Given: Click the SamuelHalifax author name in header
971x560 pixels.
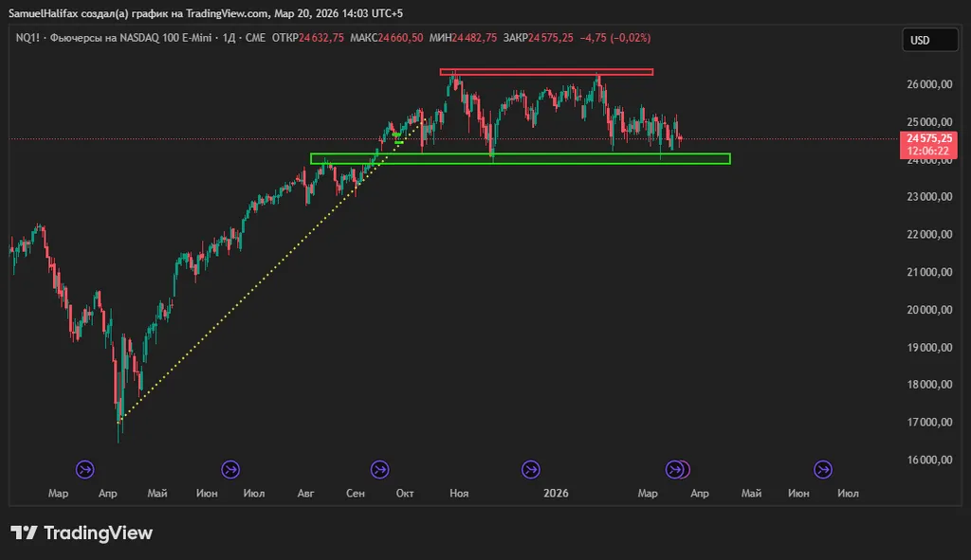Looking at the screenshot, I should pyautogui.click(x=44, y=13).
